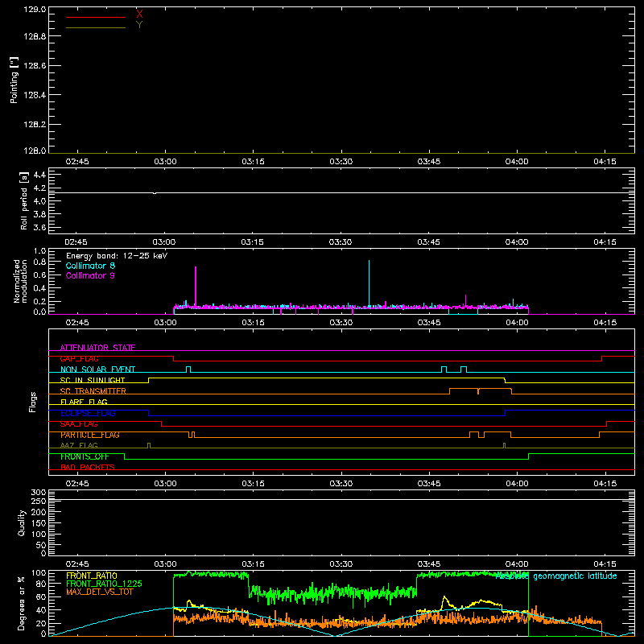Select the olive AAZ_FLAG flag label

79,445
